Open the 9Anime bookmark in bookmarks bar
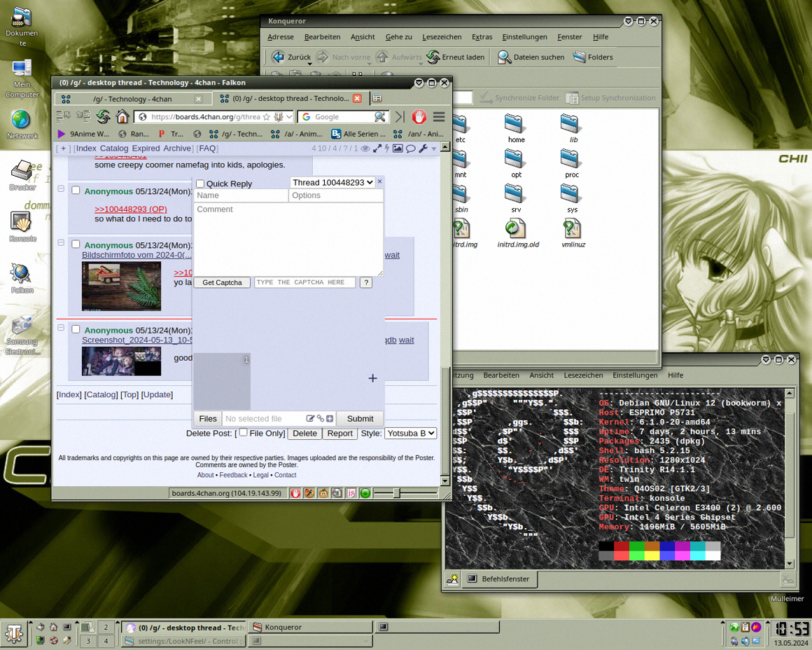Image resolution: width=812 pixels, height=650 pixels. pyautogui.click(x=83, y=134)
